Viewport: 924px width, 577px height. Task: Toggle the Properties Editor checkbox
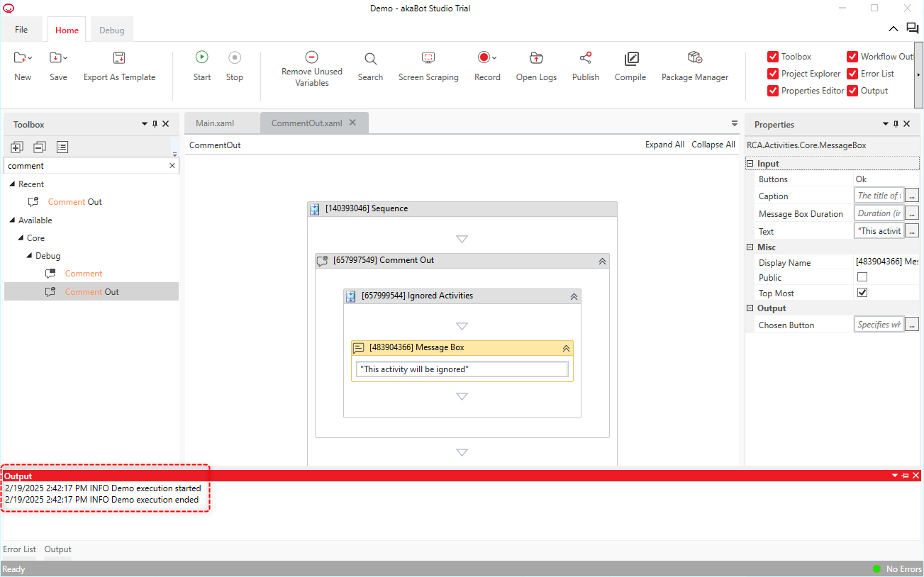[x=773, y=91]
